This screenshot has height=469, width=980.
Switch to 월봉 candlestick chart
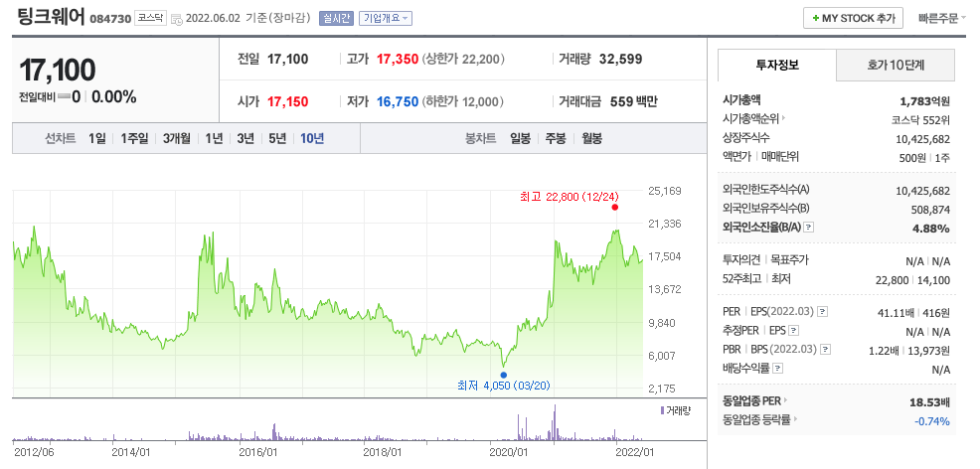point(591,139)
